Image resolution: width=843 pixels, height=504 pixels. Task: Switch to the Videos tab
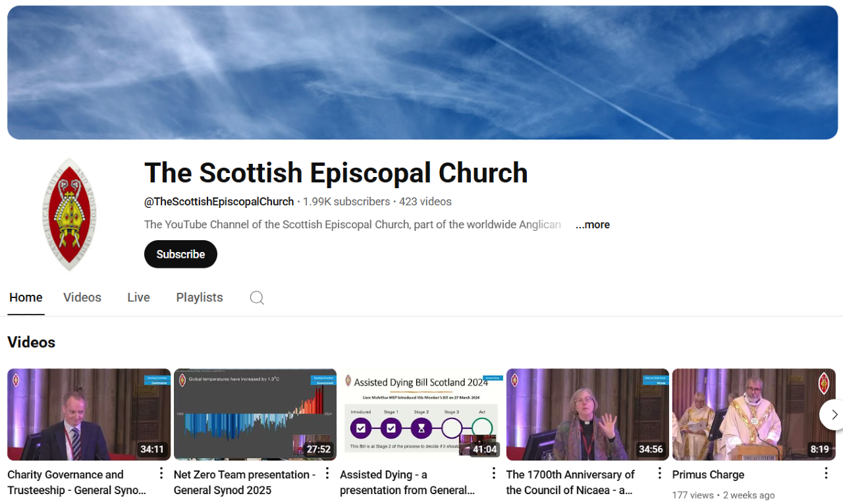point(82,297)
